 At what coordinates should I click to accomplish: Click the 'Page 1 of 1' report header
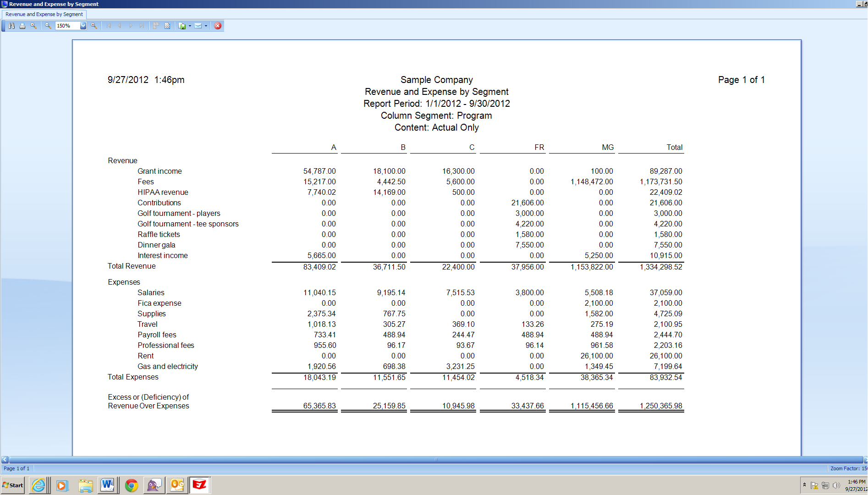click(741, 80)
